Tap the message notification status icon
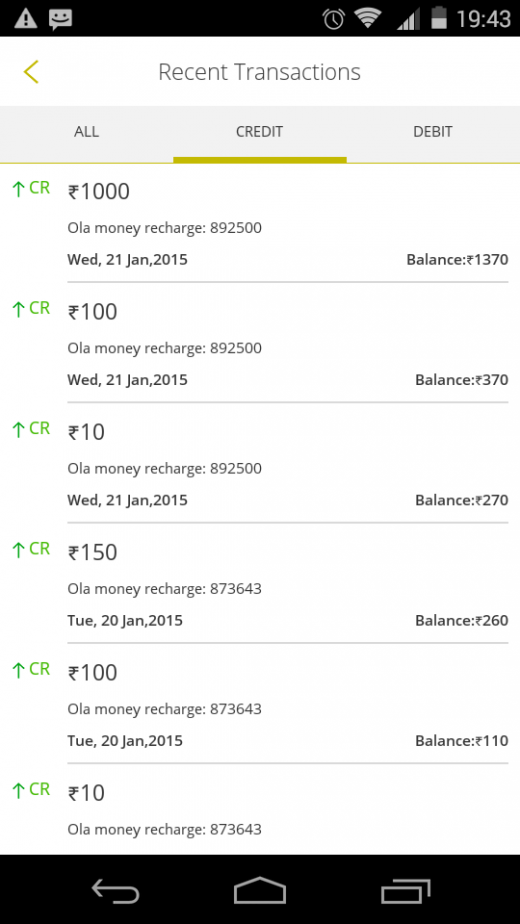Screen dimensions: 520x924 61,19
